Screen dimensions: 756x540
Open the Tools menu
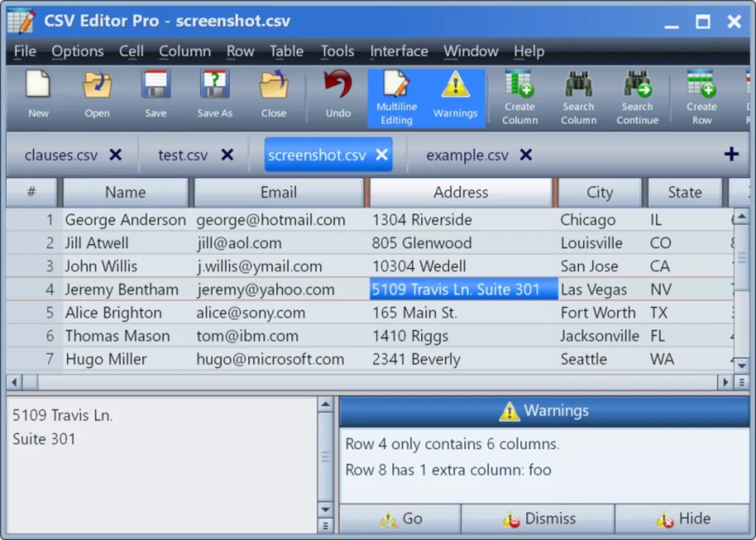[337, 51]
